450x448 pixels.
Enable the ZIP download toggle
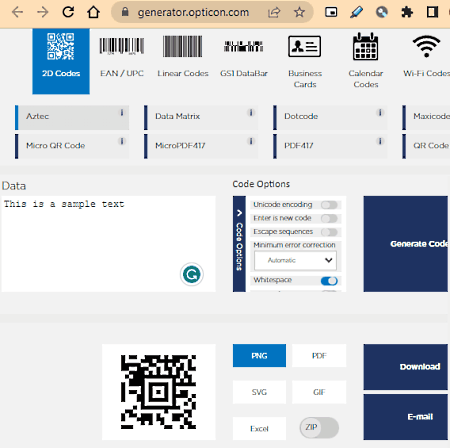(x=319, y=428)
